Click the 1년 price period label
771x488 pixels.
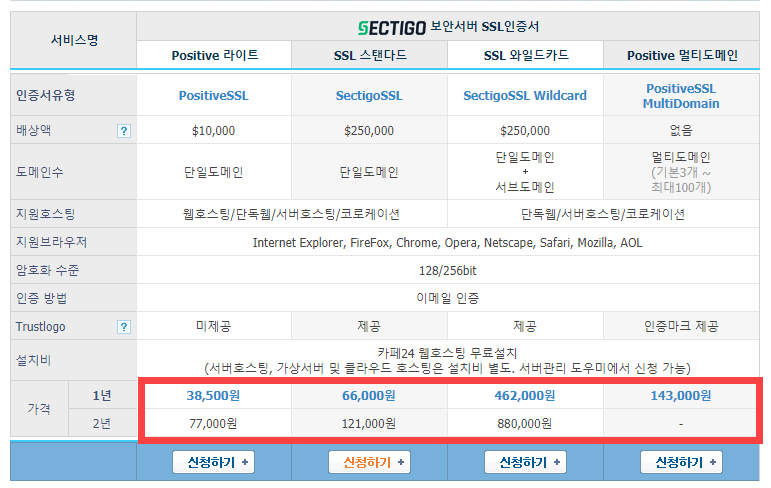point(102,395)
